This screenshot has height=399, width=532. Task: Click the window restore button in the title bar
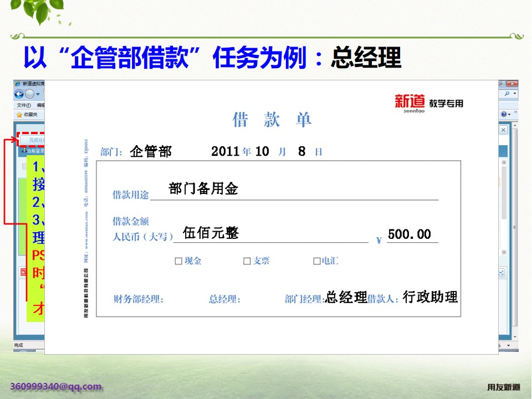click(501, 84)
